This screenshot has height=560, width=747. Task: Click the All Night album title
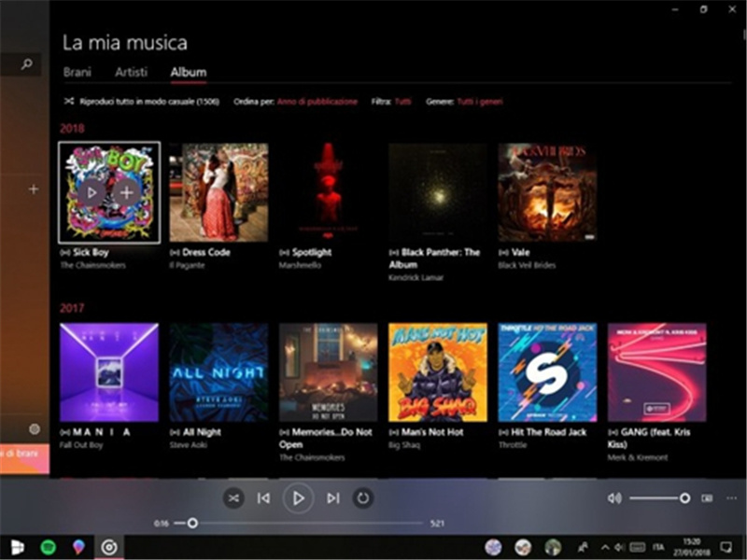tap(202, 432)
